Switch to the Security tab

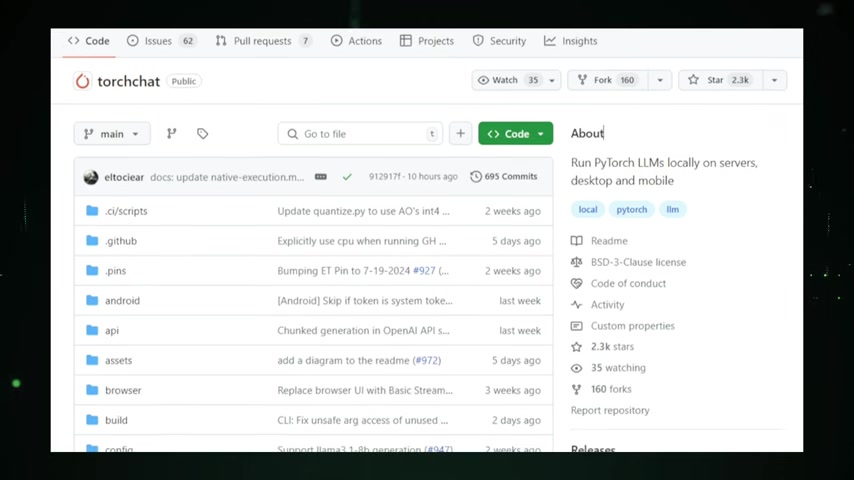click(x=499, y=41)
